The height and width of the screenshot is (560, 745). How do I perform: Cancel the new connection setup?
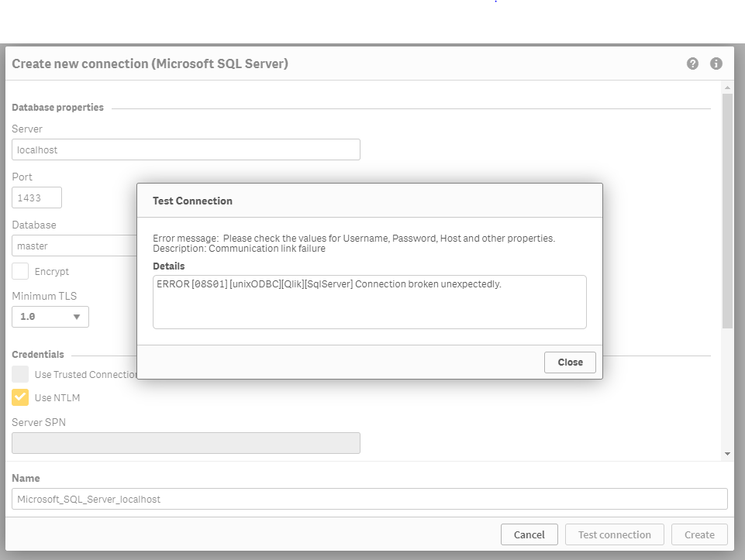529,534
